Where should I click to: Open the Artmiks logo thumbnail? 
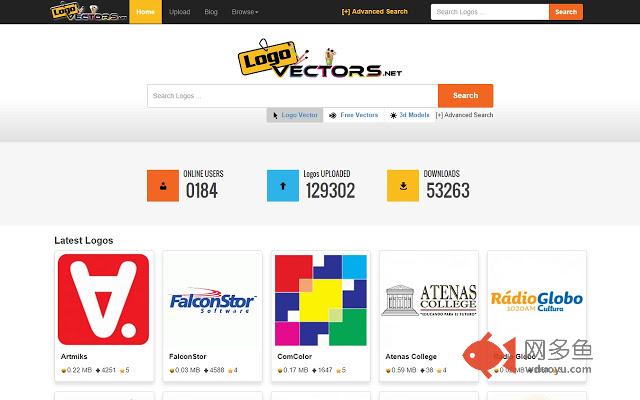pyautogui.click(x=103, y=299)
